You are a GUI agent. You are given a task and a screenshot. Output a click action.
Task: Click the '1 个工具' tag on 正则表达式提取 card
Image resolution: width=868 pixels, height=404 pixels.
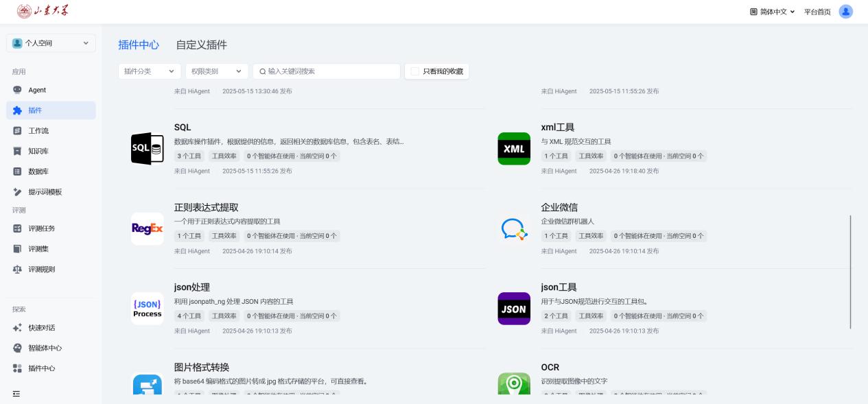coord(190,236)
